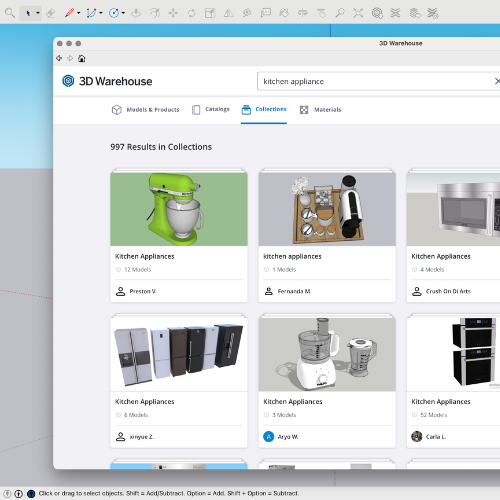Image resolution: width=500 pixels, height=500 pixels.
Task: Expand Select tool variants dropdown arrow
Action: click(38, 13)
